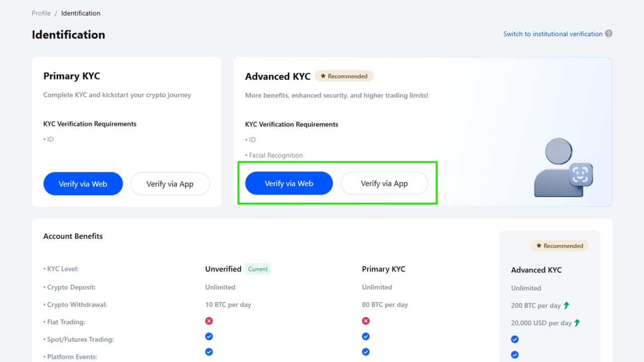Click Spot/Futures Trading row label
This screenshot has width=644, height=362.
point(78,339)
